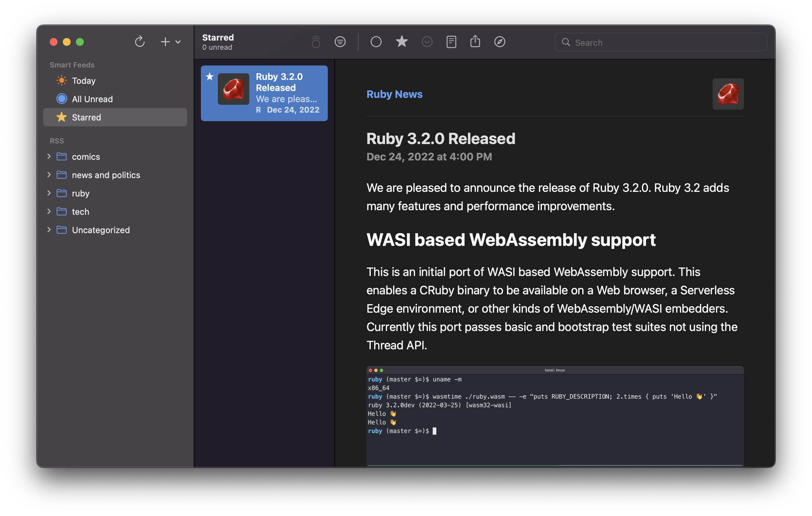Click the Uncategorized folder icon

click(x=62, y=230)
